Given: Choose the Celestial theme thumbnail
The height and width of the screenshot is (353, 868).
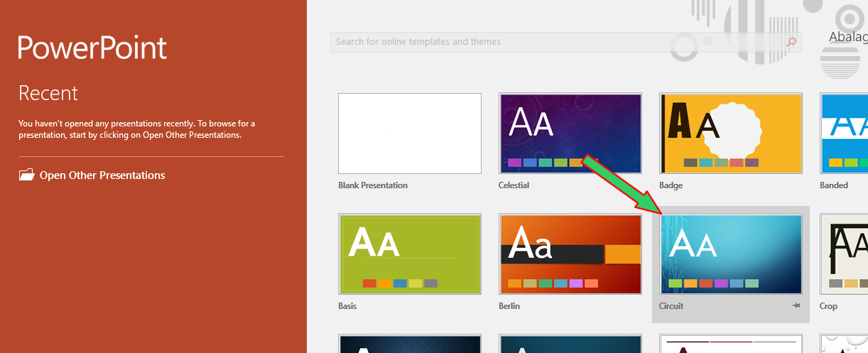Looking at the screenshot, I should (570, 134).
